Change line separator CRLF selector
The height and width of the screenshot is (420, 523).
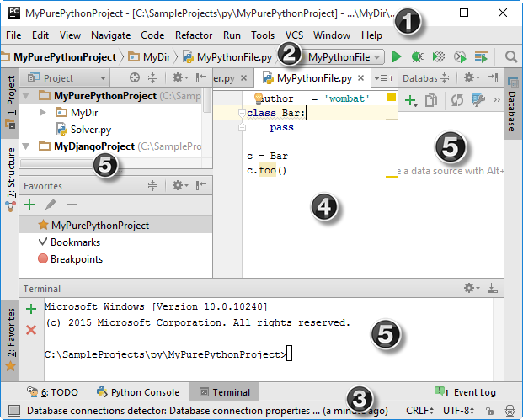coord(420,411)
